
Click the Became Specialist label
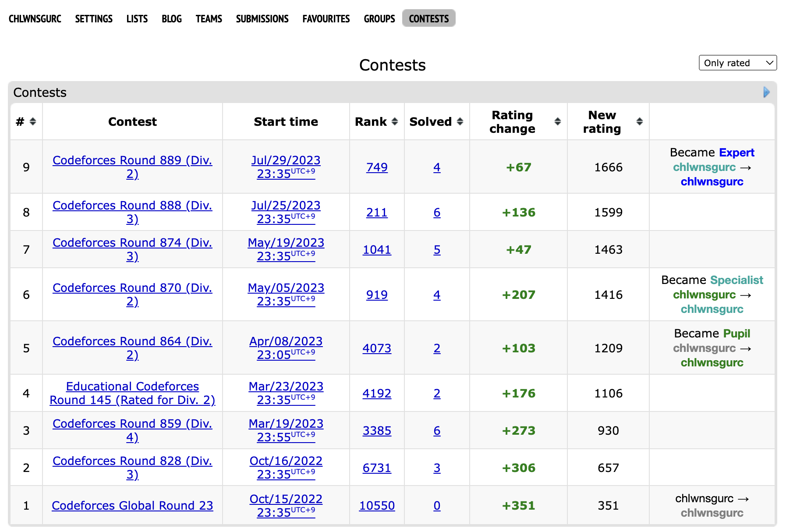point(712,280)
